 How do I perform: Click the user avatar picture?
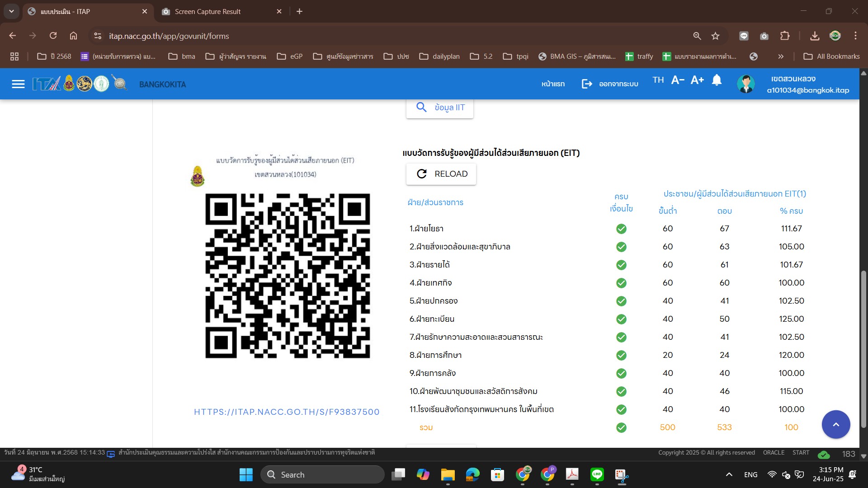coord(746,84)
